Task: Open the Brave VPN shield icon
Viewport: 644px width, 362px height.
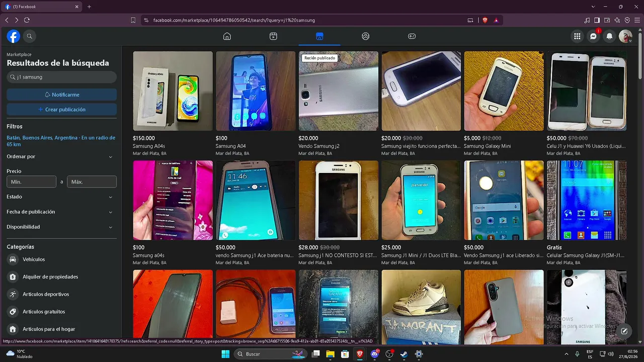Action: (627, 20)
